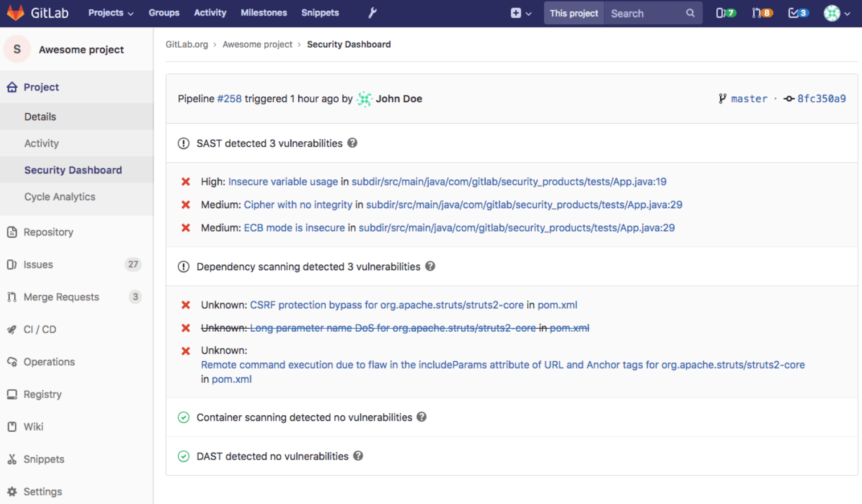Open issues from the top bar counter
This screenshot has height=504, width=862.
(725, 13)
